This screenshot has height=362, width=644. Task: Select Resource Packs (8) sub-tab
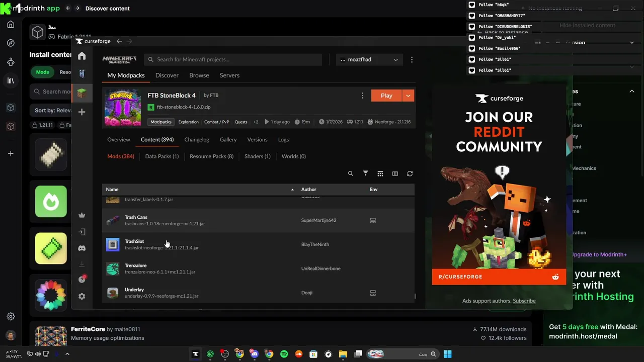pyautogui.click(x=211, y=156)
